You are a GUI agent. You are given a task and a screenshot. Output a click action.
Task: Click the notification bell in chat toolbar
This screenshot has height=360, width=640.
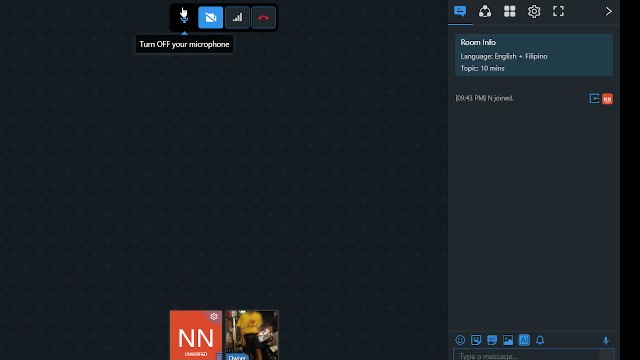(x=540, y=340)
